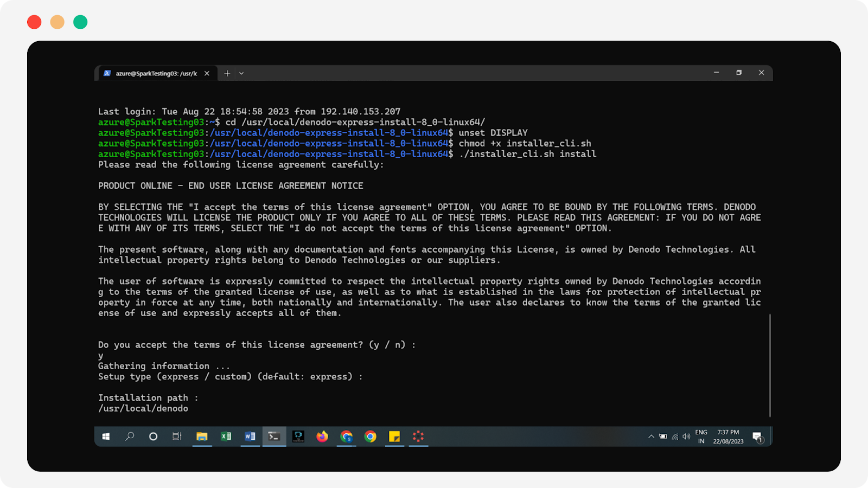The width and height of the screenshot is (868, 488).
Task: Click the 'cd /usr/local/denodo-express-install' command
Action: (355, 123)
